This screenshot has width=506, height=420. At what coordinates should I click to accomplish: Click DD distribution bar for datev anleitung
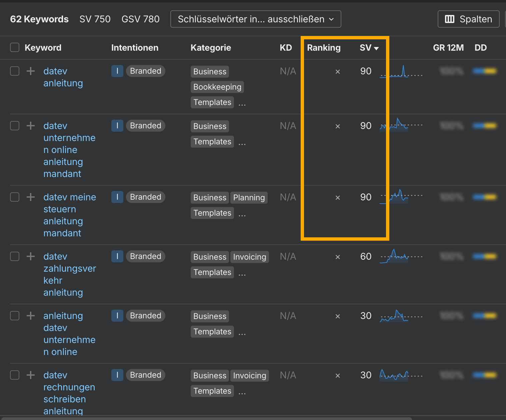485,71
